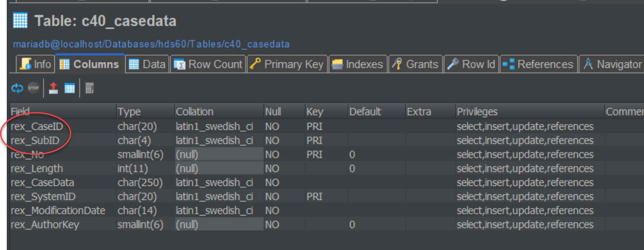Select the rex_SystemID field cell

tap(63, 196)
